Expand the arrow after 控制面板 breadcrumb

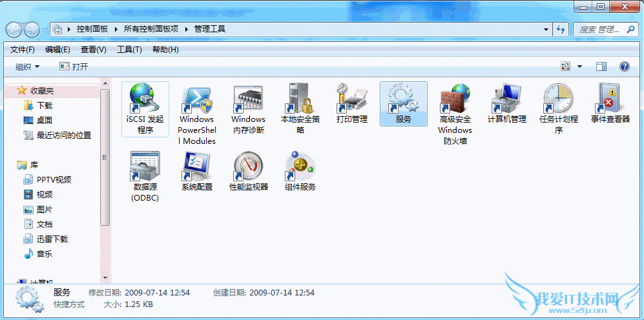click(x=116, y=29)
